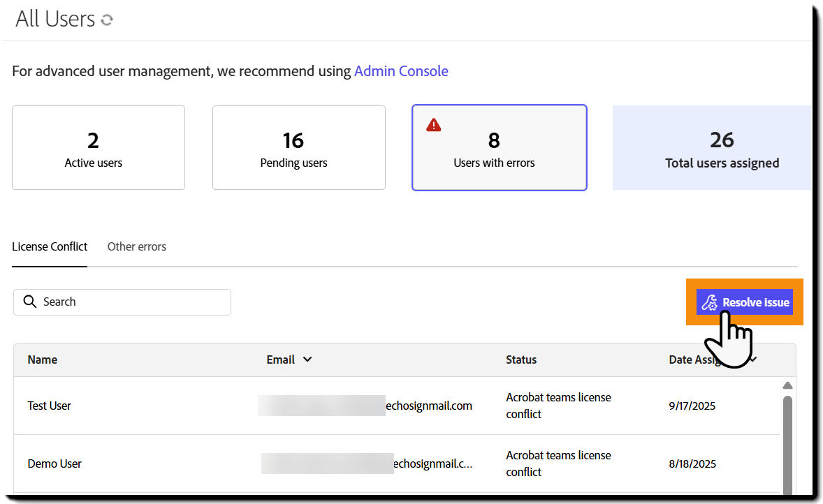Viewport: 823px width, 504px height.
Task: Click inside the Search field
Action: coord(122,302)
